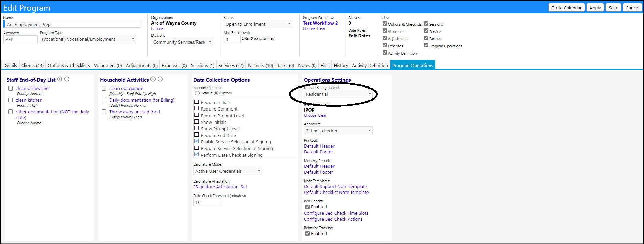Click Date Check Threshold minutes field
This screenshot has width=644, height=244.
coord(207,202)
